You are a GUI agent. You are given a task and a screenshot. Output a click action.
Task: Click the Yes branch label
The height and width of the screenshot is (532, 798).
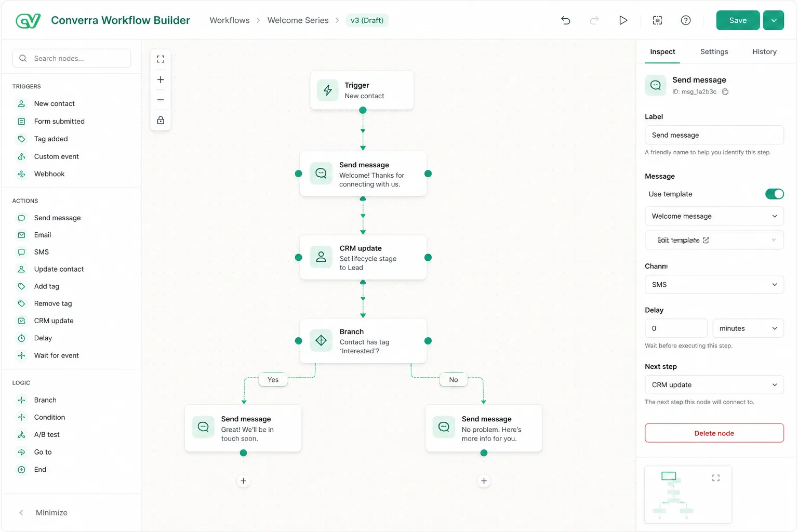click(273, 380)
